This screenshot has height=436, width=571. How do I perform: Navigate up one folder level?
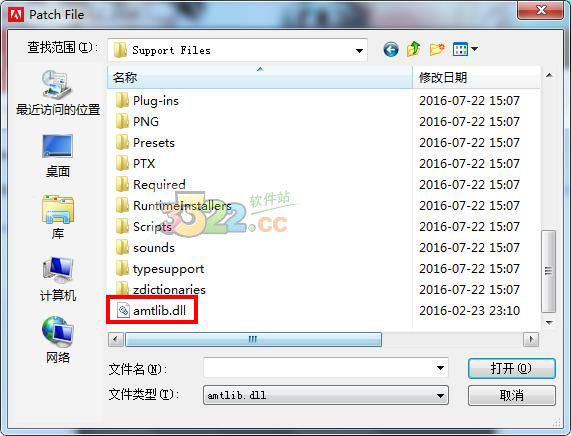coord(414,49)
